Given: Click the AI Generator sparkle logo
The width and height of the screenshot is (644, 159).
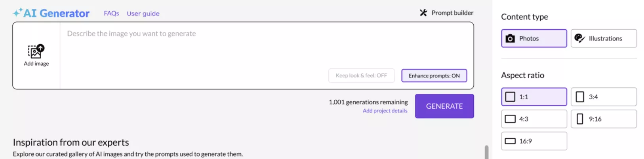Looking at the screenshot, I should tap(17, 13).
